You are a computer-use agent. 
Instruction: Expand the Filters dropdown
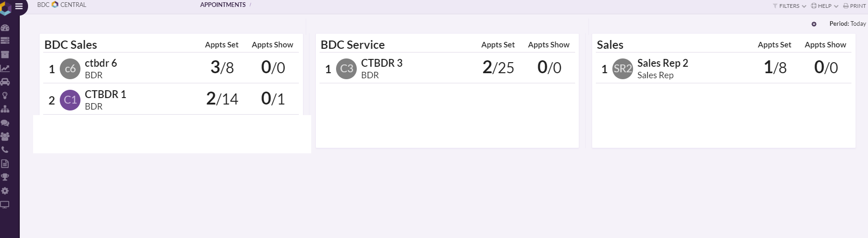789,6
